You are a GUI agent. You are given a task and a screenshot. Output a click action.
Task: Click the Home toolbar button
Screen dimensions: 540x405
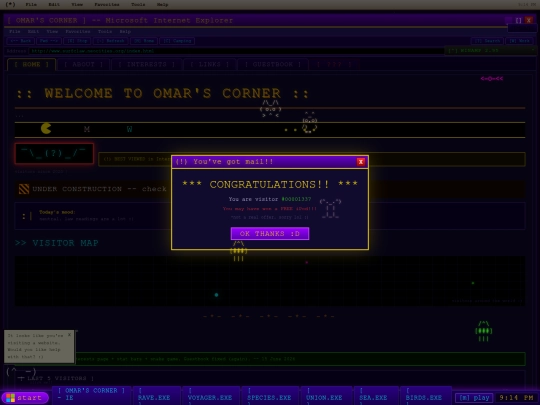coord(144,41)
